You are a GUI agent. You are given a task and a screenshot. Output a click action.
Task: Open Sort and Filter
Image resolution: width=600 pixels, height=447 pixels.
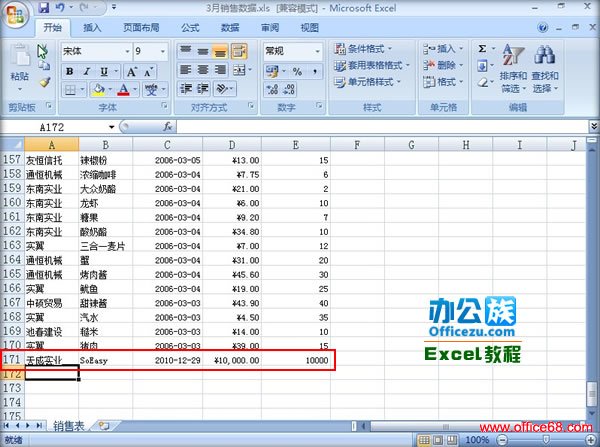[x=513, y=69]
